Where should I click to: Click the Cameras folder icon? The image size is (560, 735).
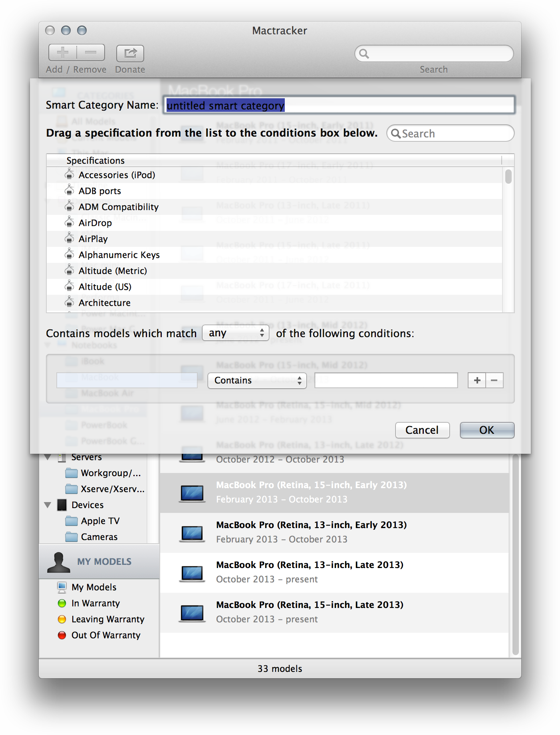click(x=71, y=537)
